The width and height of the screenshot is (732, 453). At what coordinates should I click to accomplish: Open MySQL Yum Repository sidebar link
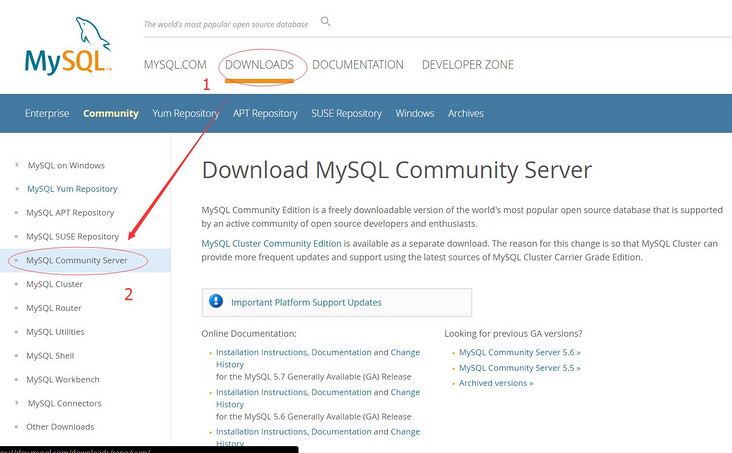click(x=72, y=189)
